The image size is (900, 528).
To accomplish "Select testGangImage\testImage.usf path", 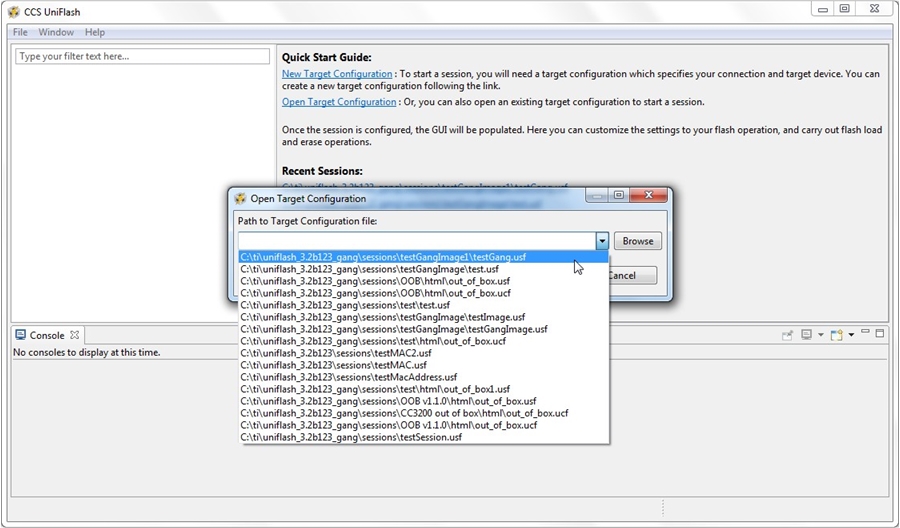I will (x=423, y=317).
